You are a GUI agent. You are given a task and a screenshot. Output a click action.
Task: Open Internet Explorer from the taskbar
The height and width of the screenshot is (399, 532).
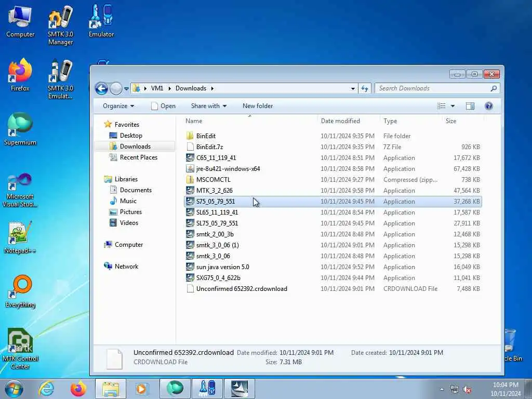click(x=46, y=389)
